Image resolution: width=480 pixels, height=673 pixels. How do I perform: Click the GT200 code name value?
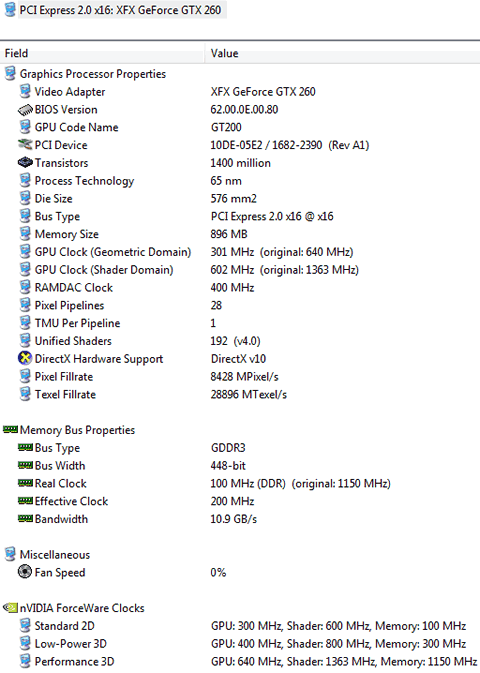226,127
